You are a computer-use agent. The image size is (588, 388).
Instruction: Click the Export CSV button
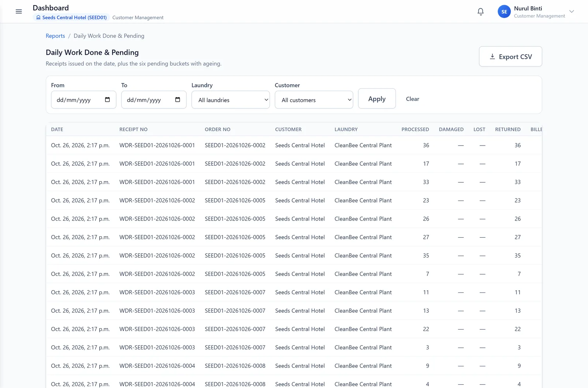coord(510,57)
